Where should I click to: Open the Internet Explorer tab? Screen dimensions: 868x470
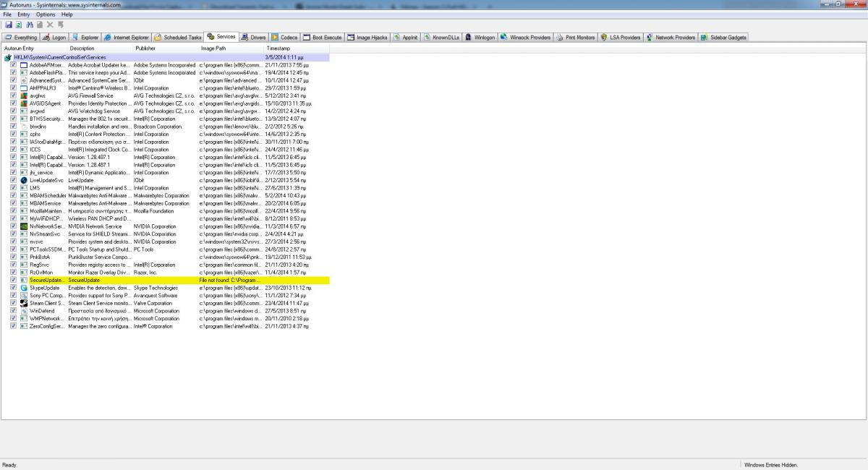[127, 37]
